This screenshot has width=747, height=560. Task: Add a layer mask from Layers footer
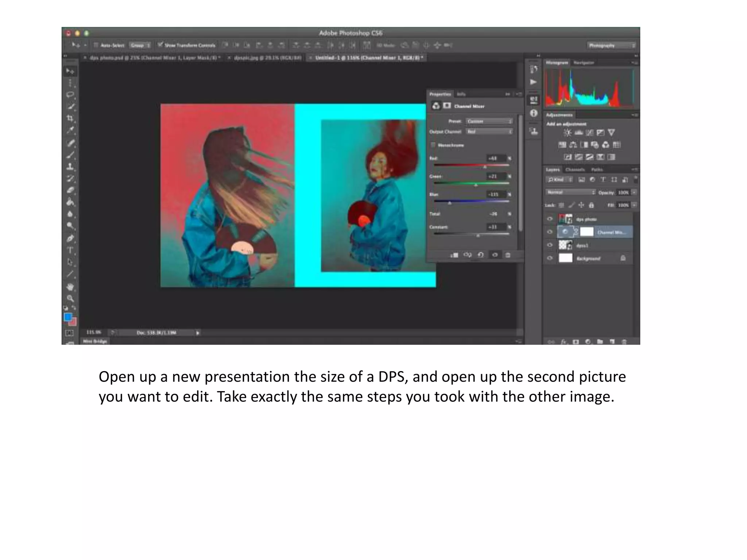click(x=576, y=342)
